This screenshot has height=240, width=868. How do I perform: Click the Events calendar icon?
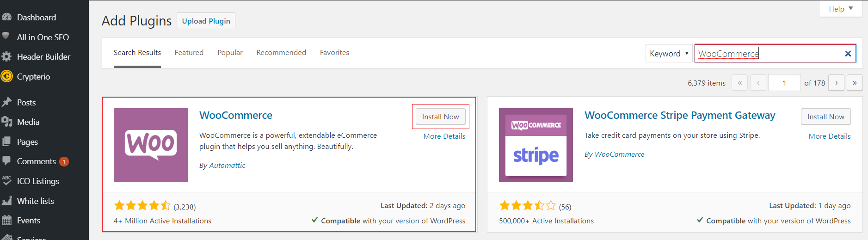pyautogui.click(x=6, y=221)
